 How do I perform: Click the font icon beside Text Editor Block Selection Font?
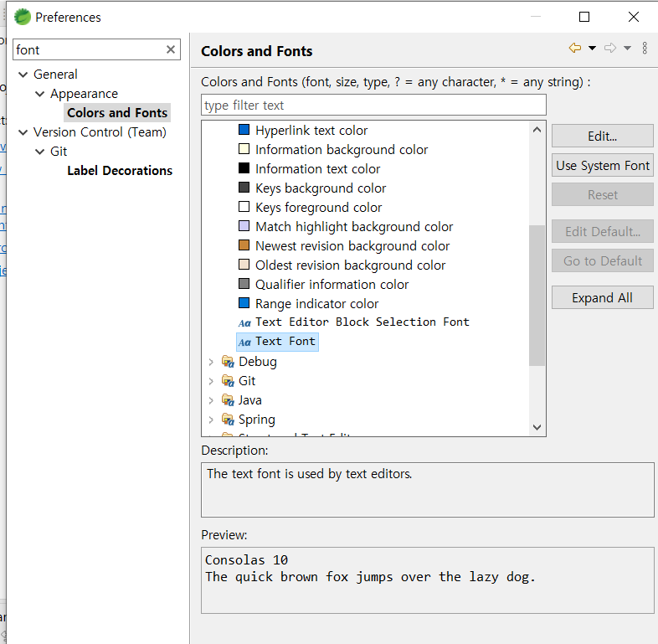pyautogui.click(x=244, y=323)
